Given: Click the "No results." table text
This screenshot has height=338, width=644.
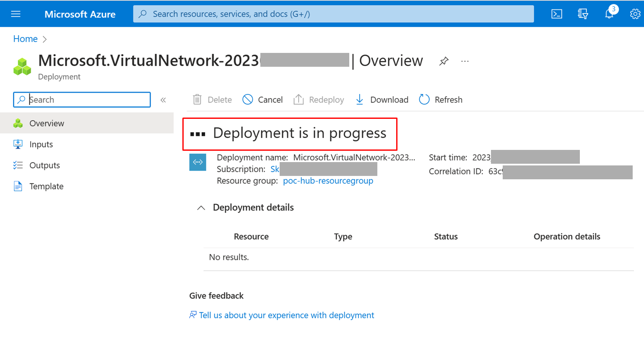Looking at the screenshot, I should tap(229, 257).
